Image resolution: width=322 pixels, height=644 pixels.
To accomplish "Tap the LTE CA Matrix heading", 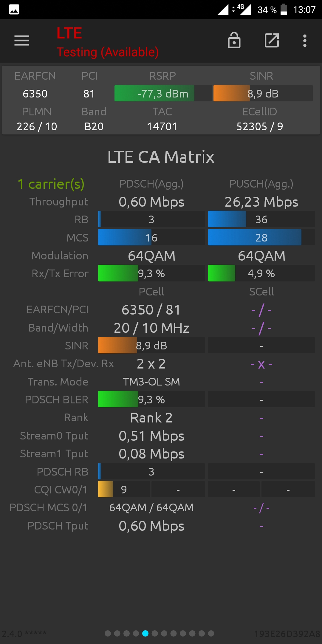I will pyautogui.click(x=161, y=157).
